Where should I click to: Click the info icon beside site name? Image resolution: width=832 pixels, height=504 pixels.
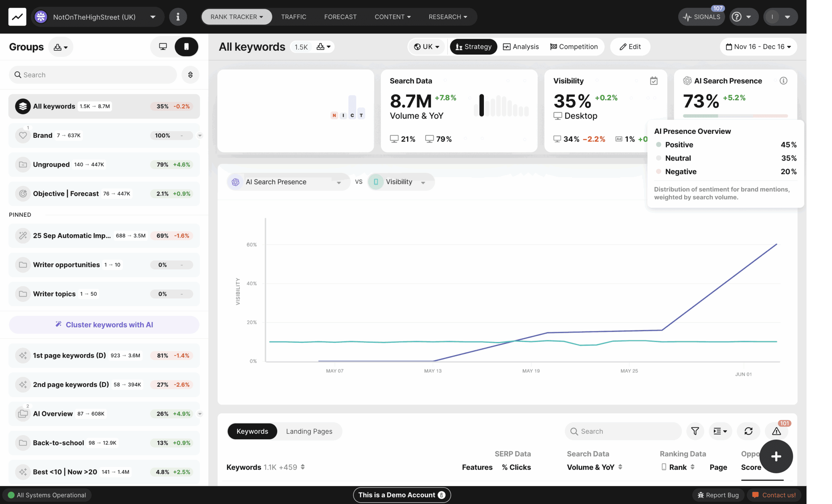point(178,17)
